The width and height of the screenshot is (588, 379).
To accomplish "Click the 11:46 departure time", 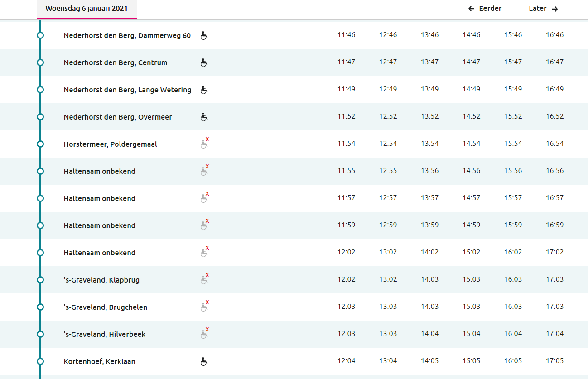I will (x=347, y=34).
